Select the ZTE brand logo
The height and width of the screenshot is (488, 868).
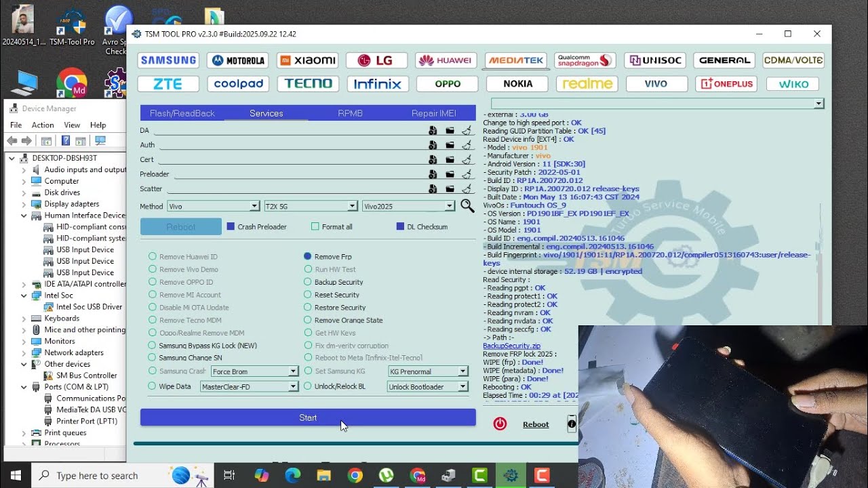pyautogui.click(x=168, y=84)
